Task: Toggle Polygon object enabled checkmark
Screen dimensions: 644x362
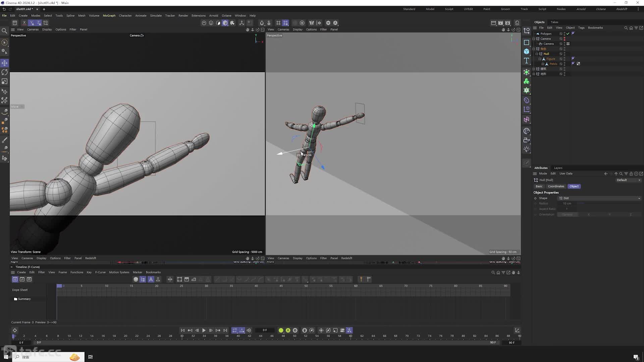Action: [x=568, y=34]
